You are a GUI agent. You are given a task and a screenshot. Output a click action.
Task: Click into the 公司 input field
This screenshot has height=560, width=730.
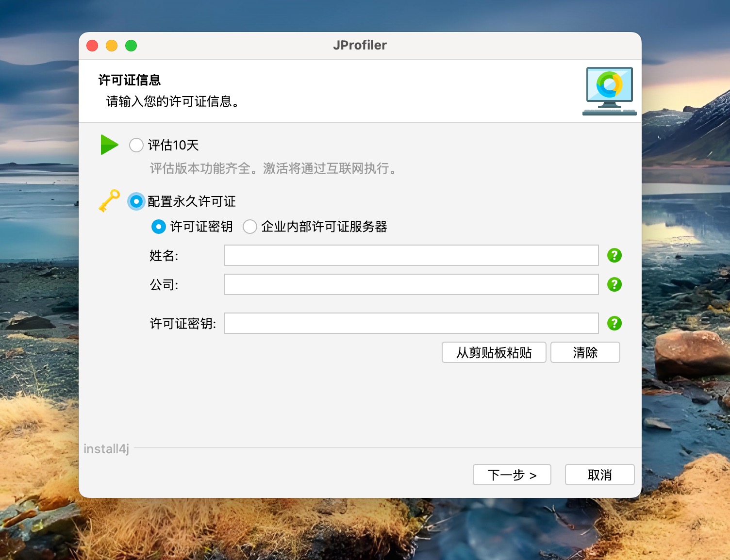411,284
